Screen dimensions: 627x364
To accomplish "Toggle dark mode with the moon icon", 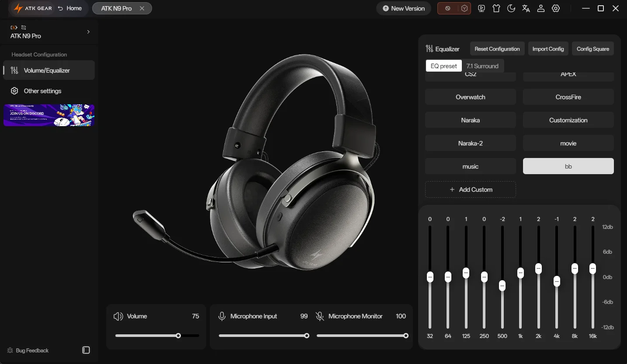I will coord(511,8).
